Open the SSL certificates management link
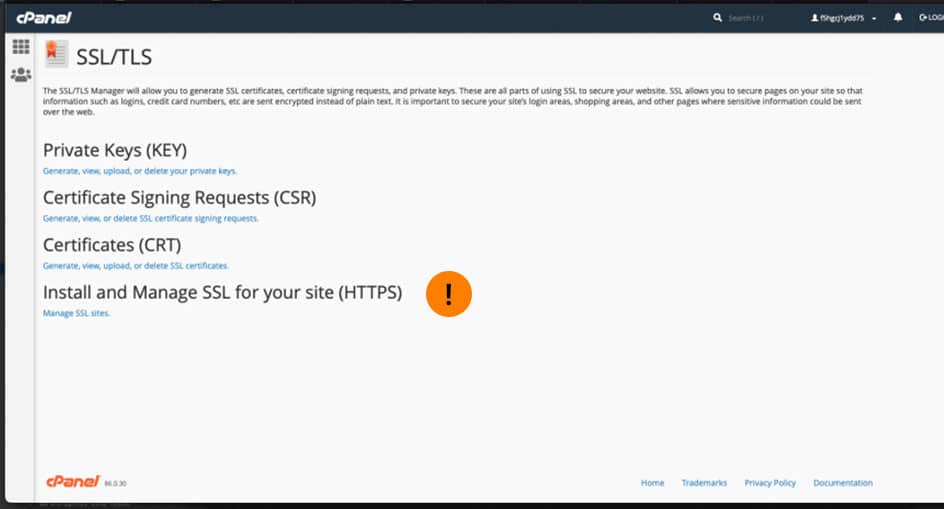944x509 pixels. pyautogui.click(x=135, y=266)
